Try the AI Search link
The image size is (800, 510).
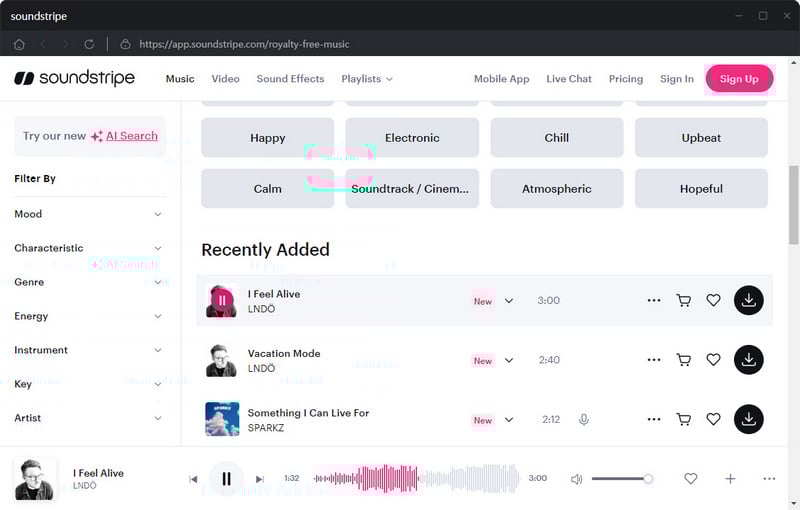(132, 136)
